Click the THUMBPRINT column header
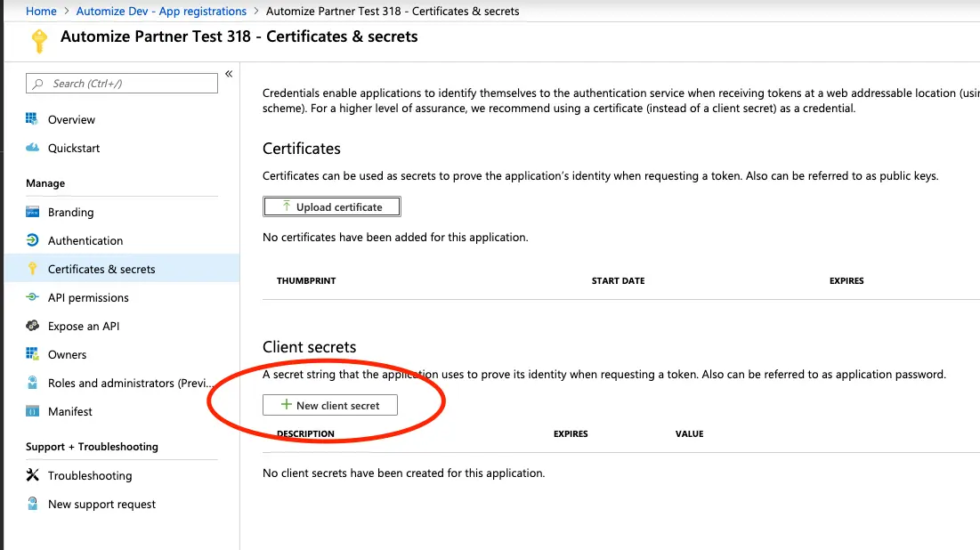The image size is (980, 550). tap(304, 280)
